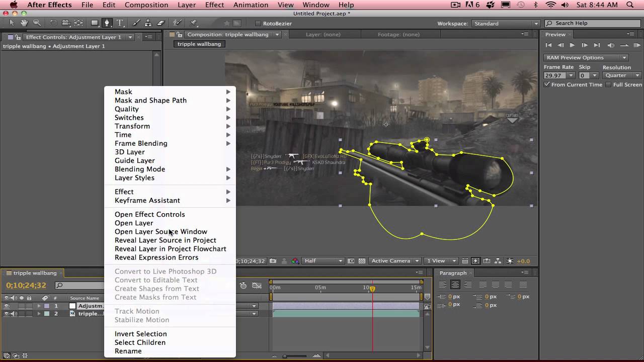Select the Rectangle shape tool
This screenshot has width=644, height=362.
(95, 23)
